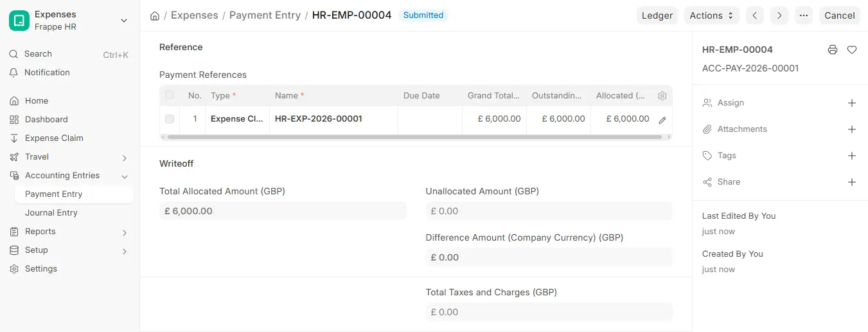Click the ACC-PAY-2026-00001 text
The image size is (868, 332).
pos(750,68)
